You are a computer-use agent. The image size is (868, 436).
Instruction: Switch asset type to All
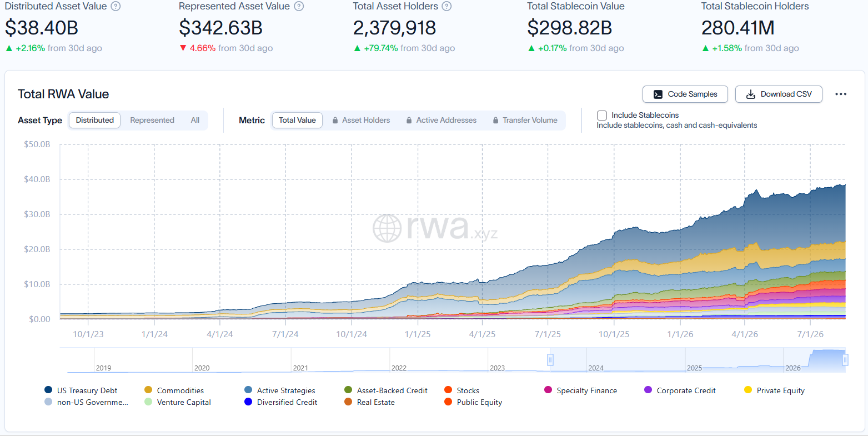pos(195,120)
